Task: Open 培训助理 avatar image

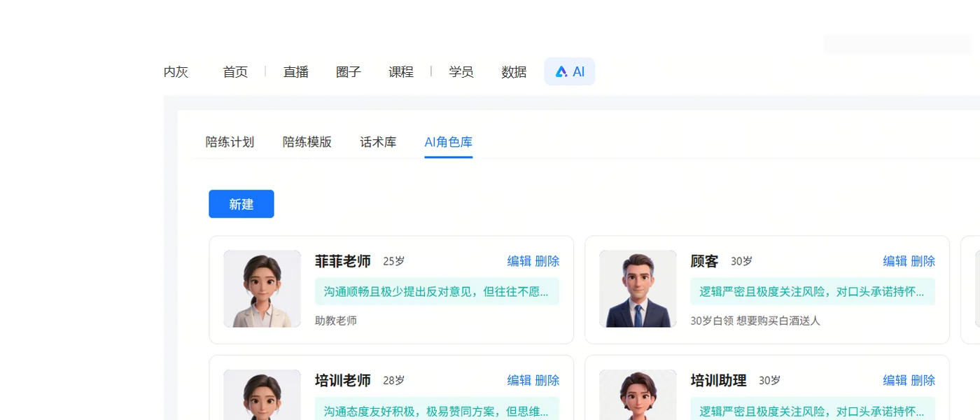Action: [x=638, y=395]
